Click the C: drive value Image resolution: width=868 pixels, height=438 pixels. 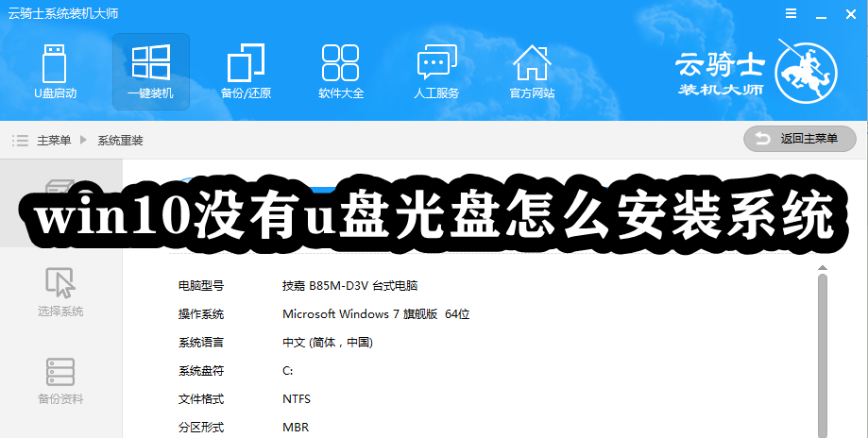coord(287,371)
